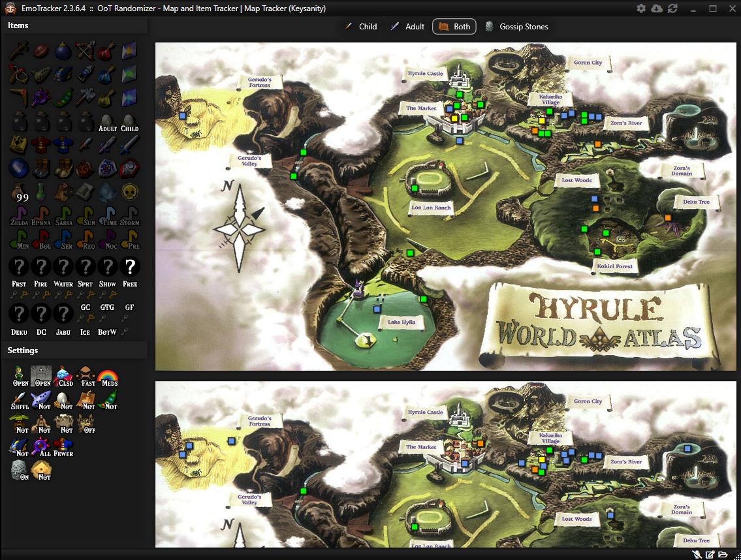Viewport: 741px width, 560px height.
Task: Click the Goron Tunic icon
Action: (41, 144)
